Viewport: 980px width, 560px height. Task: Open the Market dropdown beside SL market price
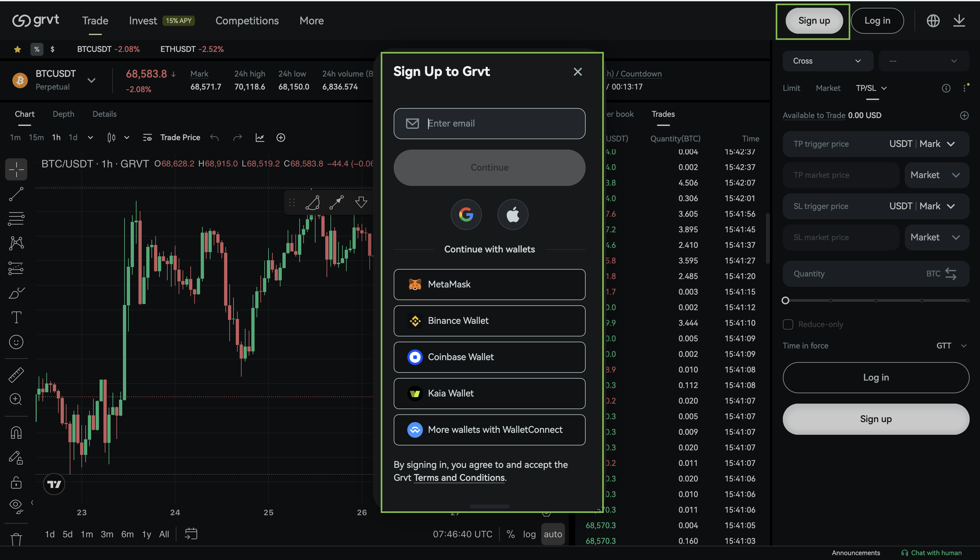(x=936, y=237)
